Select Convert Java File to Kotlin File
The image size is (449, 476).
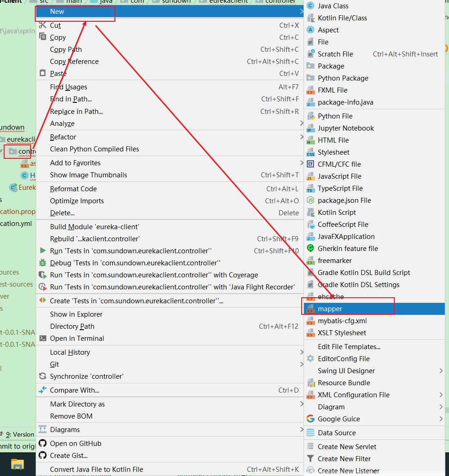(170, 469)
